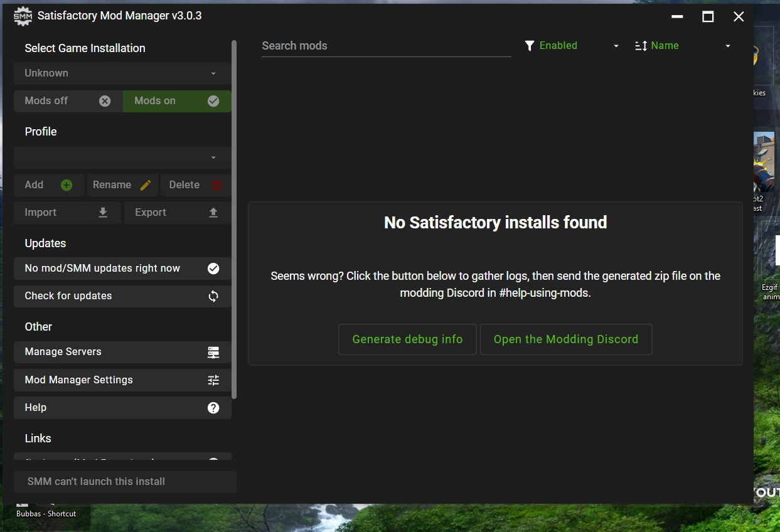This screenshot has width=780, height=532.
Task: Click the green plus icon on Add
Action: tap(67, 185)
